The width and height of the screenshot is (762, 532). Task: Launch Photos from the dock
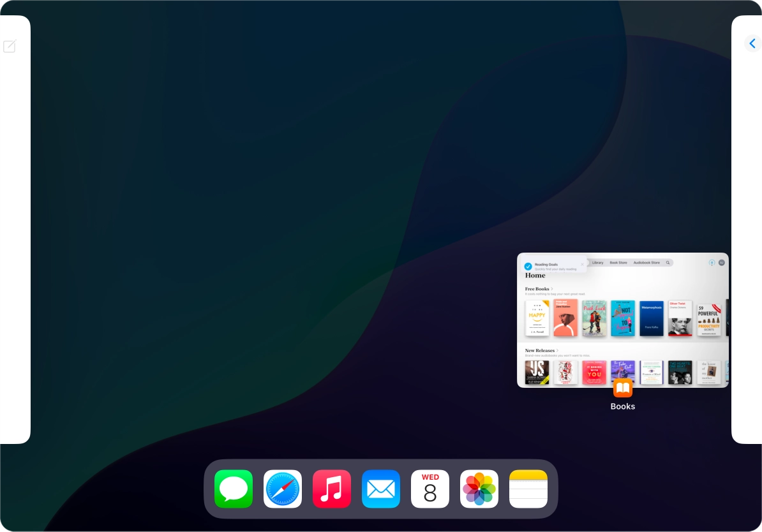pyautogui.click(x=479, y=489)
